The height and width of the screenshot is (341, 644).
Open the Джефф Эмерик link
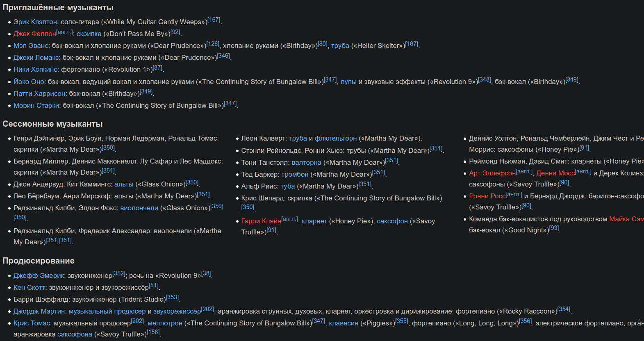click(39, 275)
